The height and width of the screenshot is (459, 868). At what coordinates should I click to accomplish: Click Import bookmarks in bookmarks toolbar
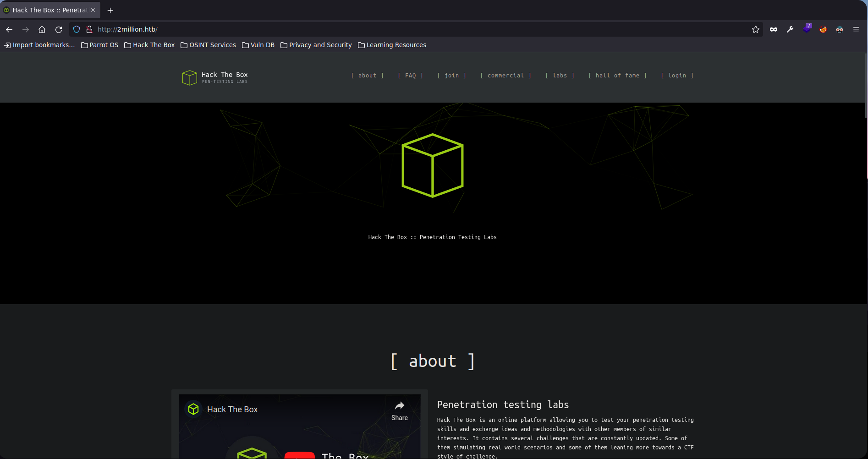[x=39, y=45]
